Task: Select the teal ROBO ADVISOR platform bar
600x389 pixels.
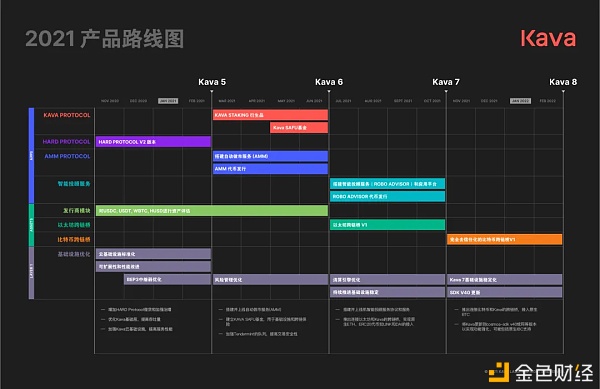Action: [x=387, y=184]
